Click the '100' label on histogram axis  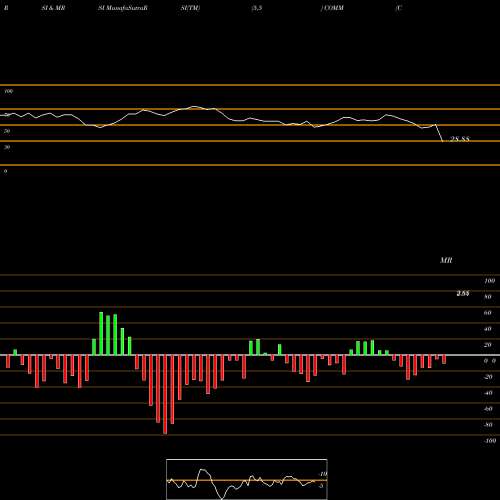pos(490,281)
